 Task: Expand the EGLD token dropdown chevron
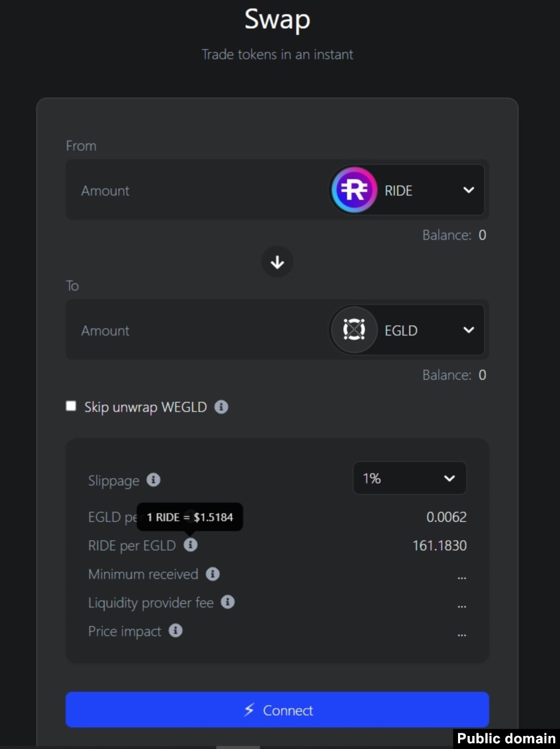(468, 330)
